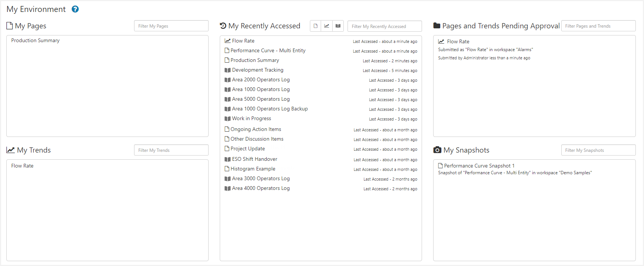Select the Filter Pages and Trends field
The width and height of the screenshot is (644, 266).
pyautogui.click(x=598, y=26)
